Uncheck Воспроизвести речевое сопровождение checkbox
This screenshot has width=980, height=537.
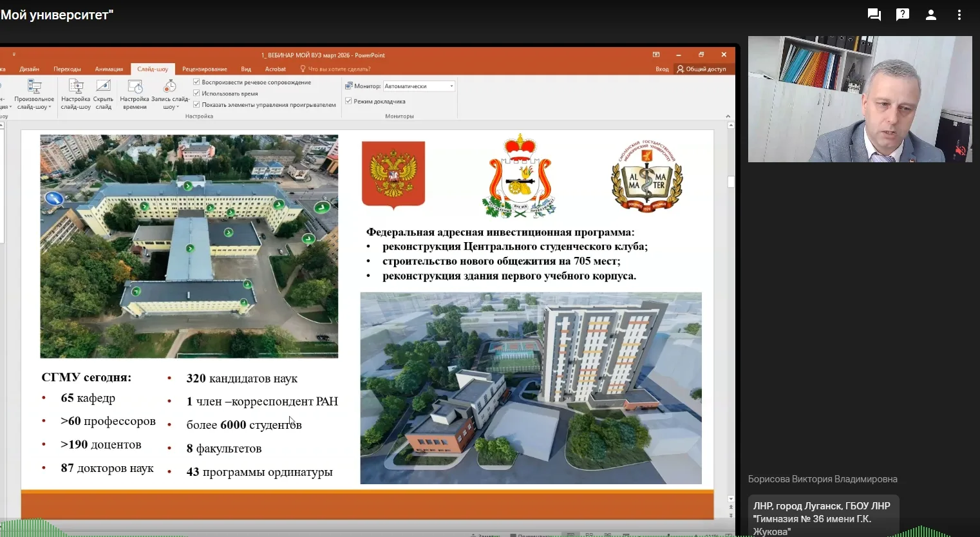[x=196, y=82]
